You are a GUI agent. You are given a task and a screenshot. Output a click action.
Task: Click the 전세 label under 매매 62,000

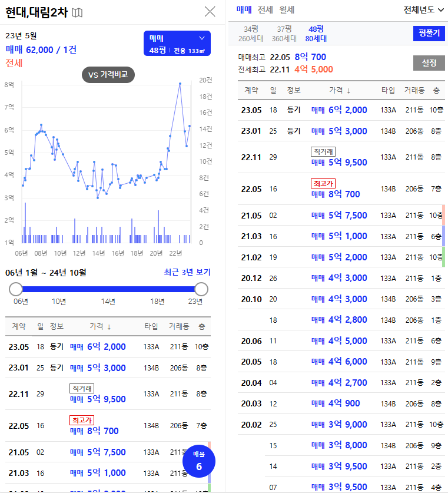click(x=14, y=63)
